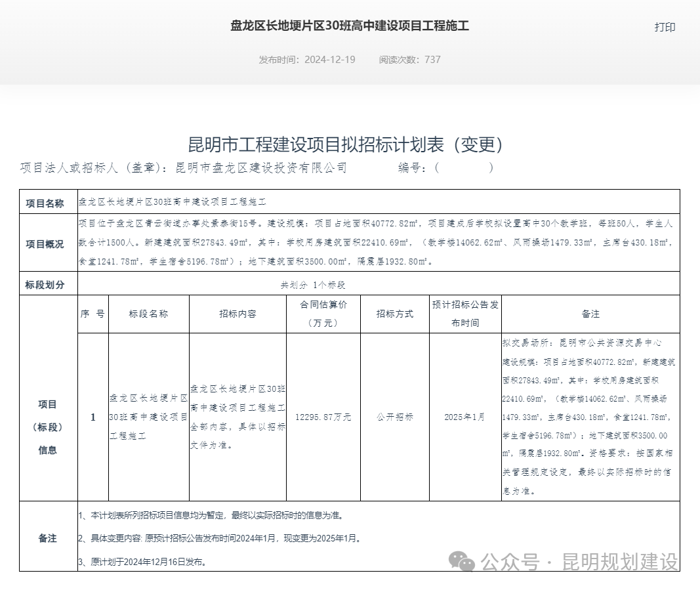Click the 序号 column header
Image resolution: width=700 pixels, height=590 pixels.
click(93, 314)
